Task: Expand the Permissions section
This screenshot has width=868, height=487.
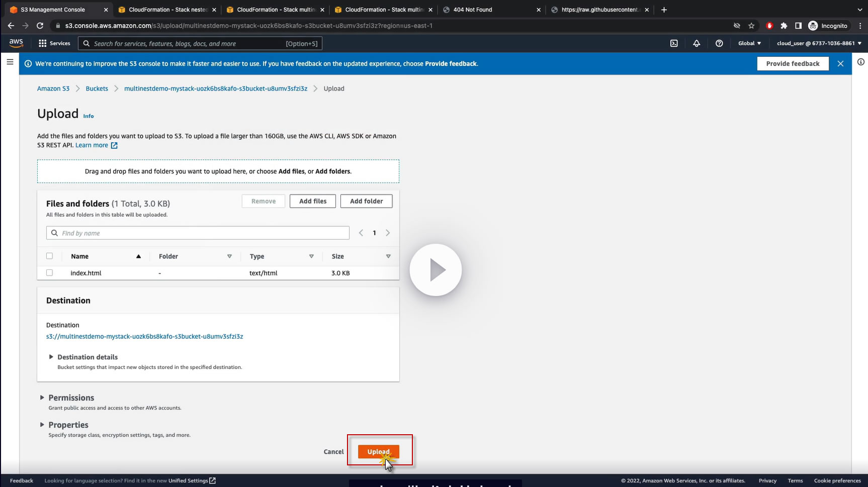Action: tap(42, 398)
